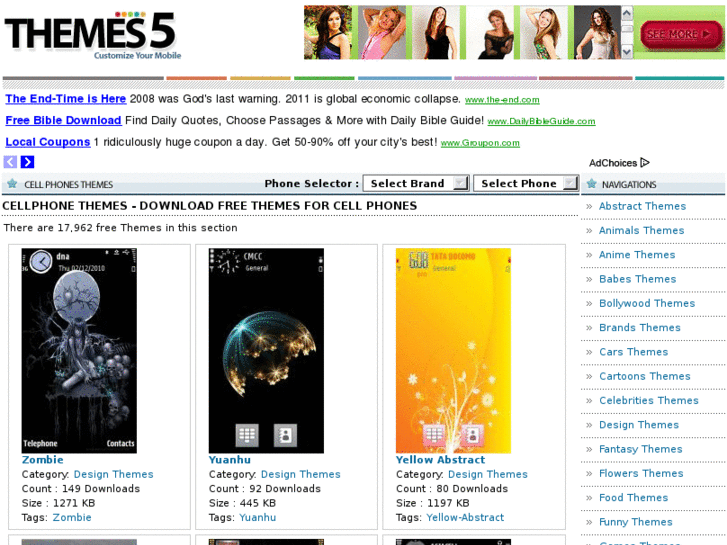The width and height of the screenshot is (727, 545).
Task: Open Cartoons Themes category
Action: tap(644, 376)
